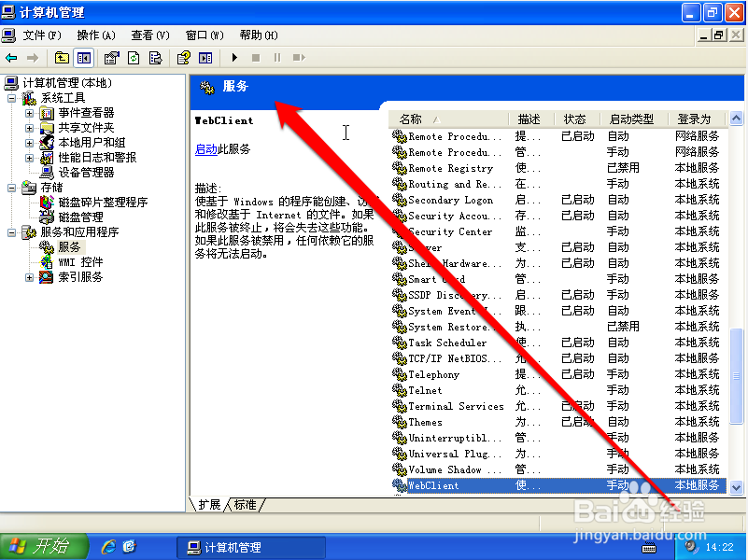
Task: Toggle the Show/Hide console tree icon
Action: point(84,58)
